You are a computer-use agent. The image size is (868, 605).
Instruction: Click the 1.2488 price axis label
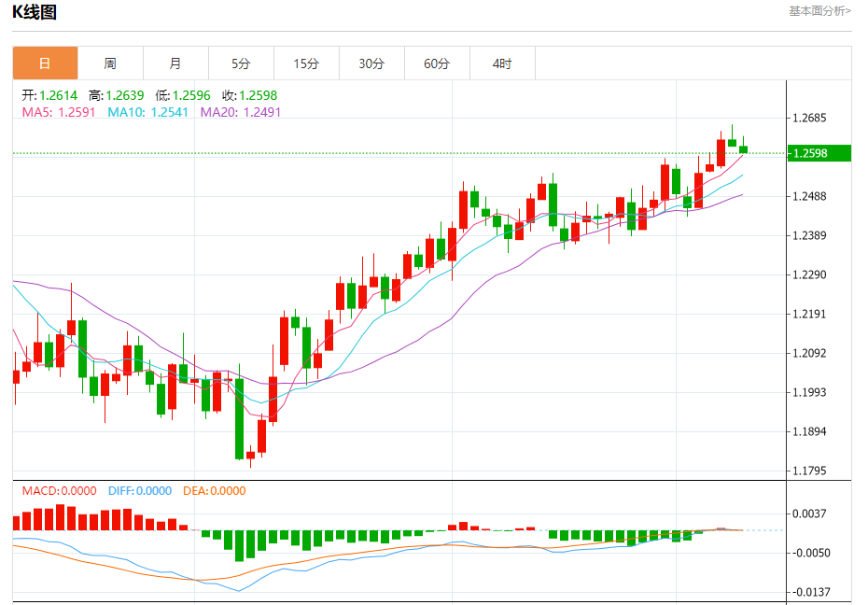click(x=809, y=196)
